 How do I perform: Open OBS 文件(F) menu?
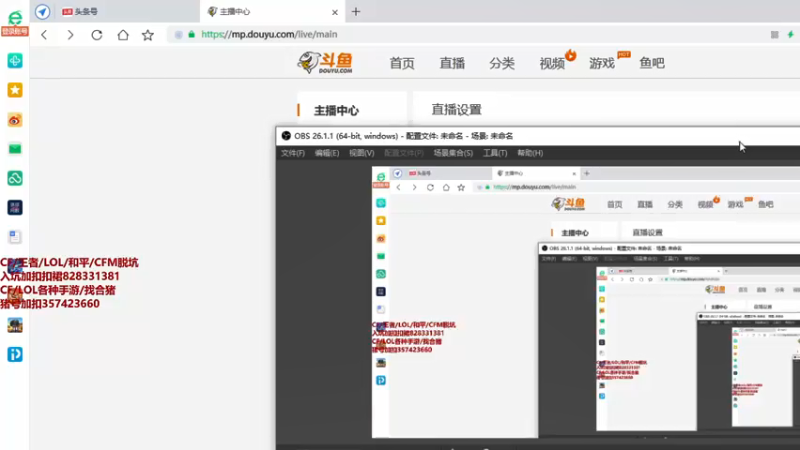pos(293,153)
